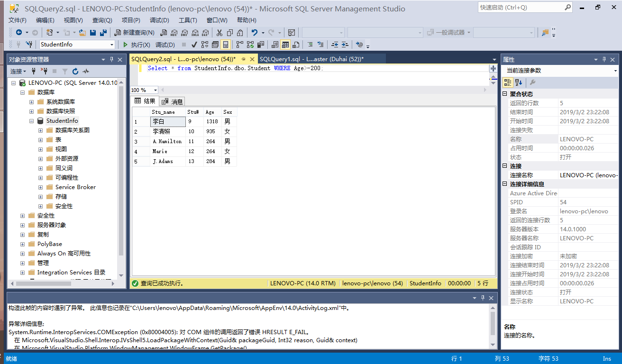The image size is (622, 364).
Task: Refresh the Object Explorer using refresh icon
Action: click(75, 71)
